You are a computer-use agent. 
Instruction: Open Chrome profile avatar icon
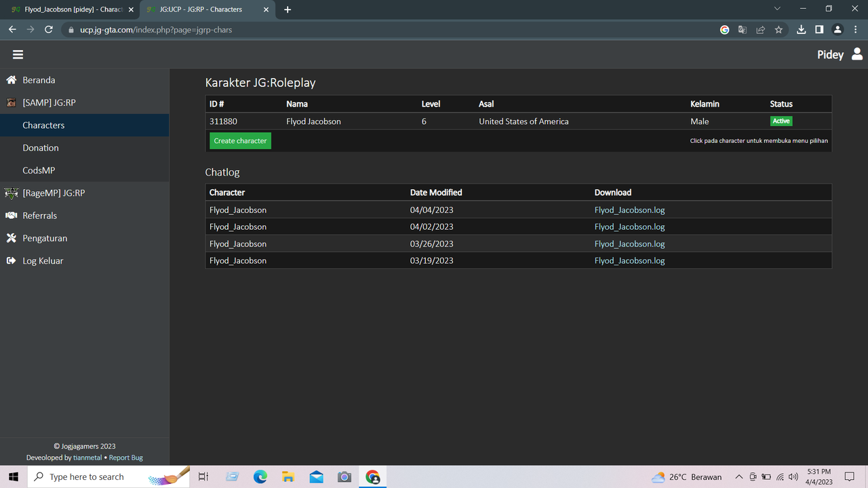(x=837, y=30)
